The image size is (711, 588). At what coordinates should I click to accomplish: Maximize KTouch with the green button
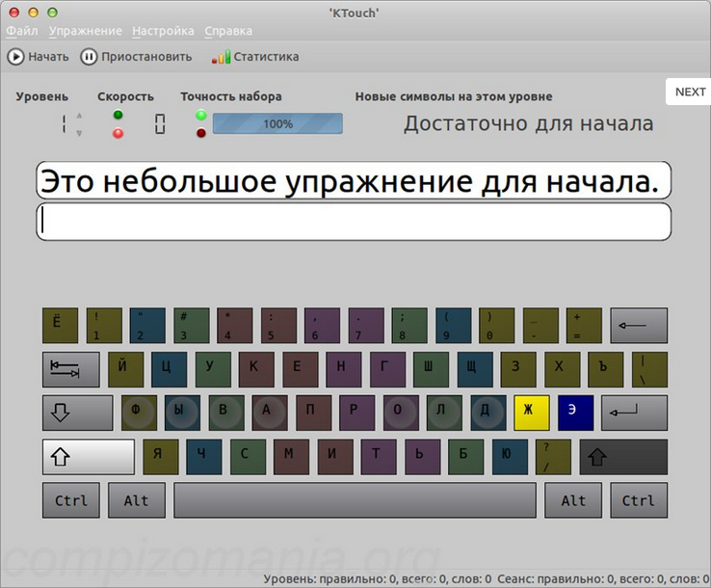(53, 13)
